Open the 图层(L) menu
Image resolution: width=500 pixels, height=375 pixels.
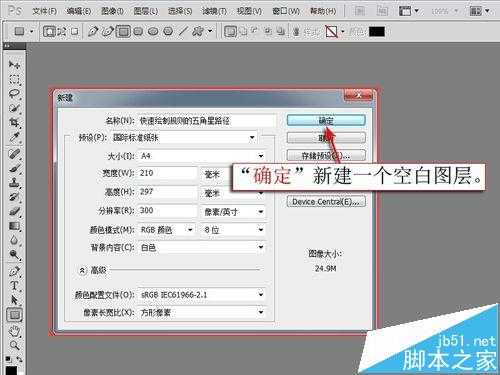[146, 11]
